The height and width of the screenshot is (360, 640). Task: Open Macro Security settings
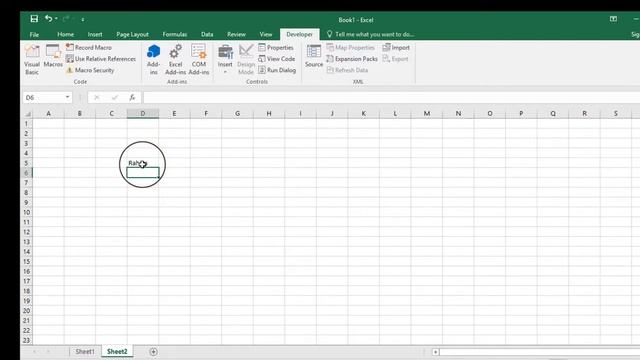(90, 70)
